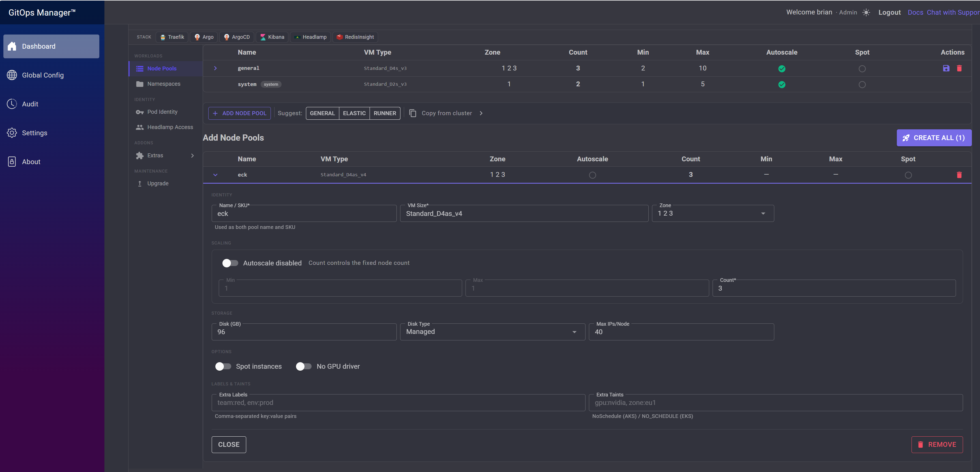The image size is (980, 472).
Task: Toggle Spot for system pool
Action: click(x=862, y=84)
